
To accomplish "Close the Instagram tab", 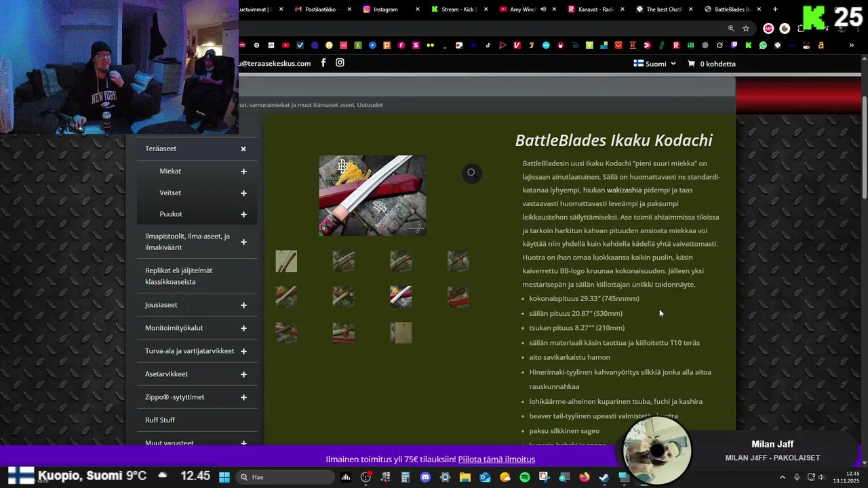I will (418, 9).
